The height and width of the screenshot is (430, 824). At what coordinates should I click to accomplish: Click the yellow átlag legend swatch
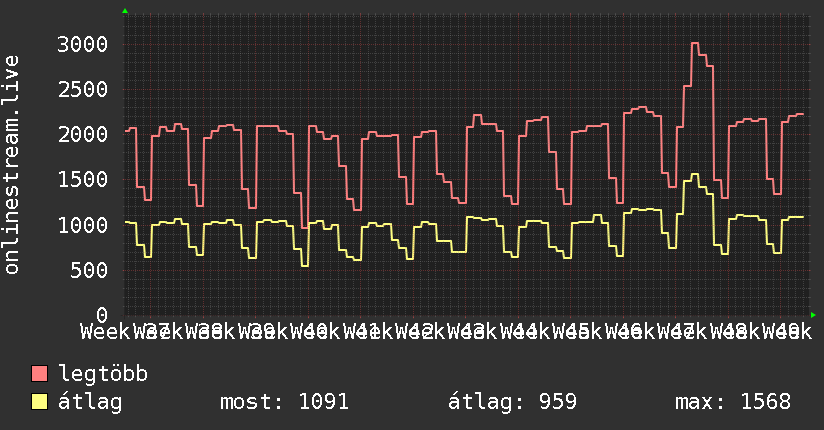pos(39,402)
